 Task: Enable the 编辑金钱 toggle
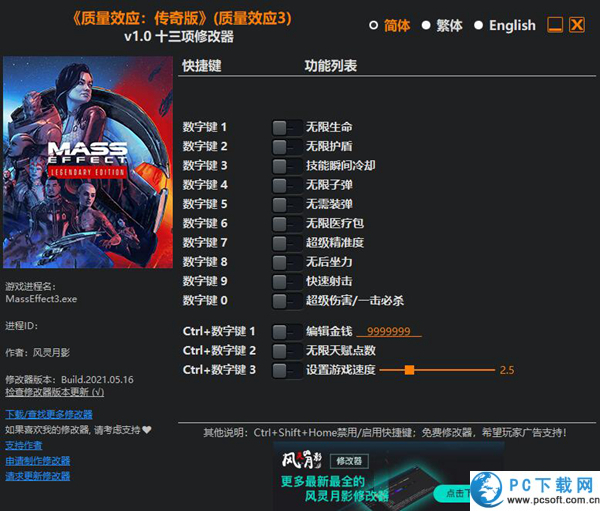(x=287, y=331)
